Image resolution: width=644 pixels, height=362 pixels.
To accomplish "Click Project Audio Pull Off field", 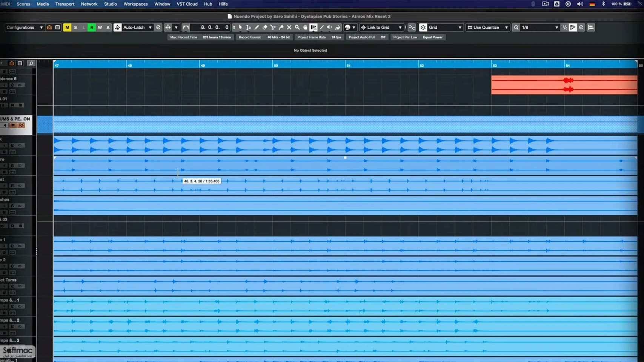I will (367, 37).
